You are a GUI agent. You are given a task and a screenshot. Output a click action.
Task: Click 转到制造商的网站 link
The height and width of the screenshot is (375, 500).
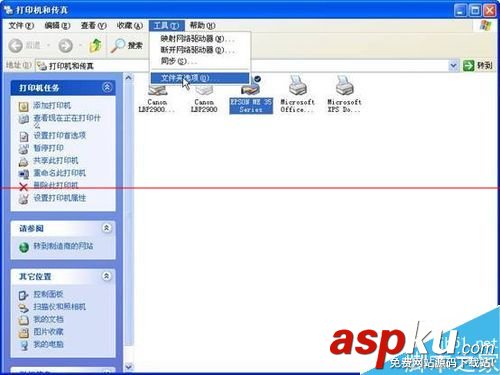(63, 246)
